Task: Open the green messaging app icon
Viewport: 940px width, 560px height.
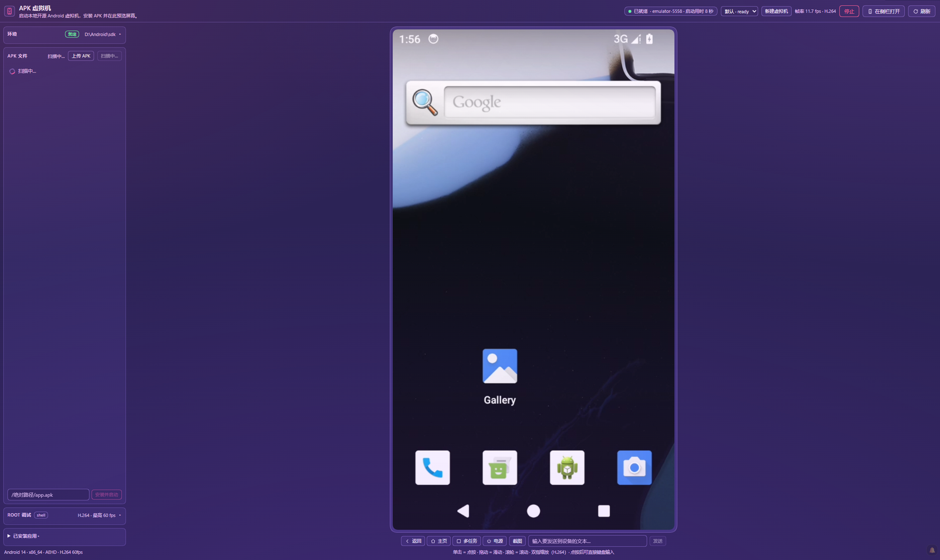Action: (499, 468)
